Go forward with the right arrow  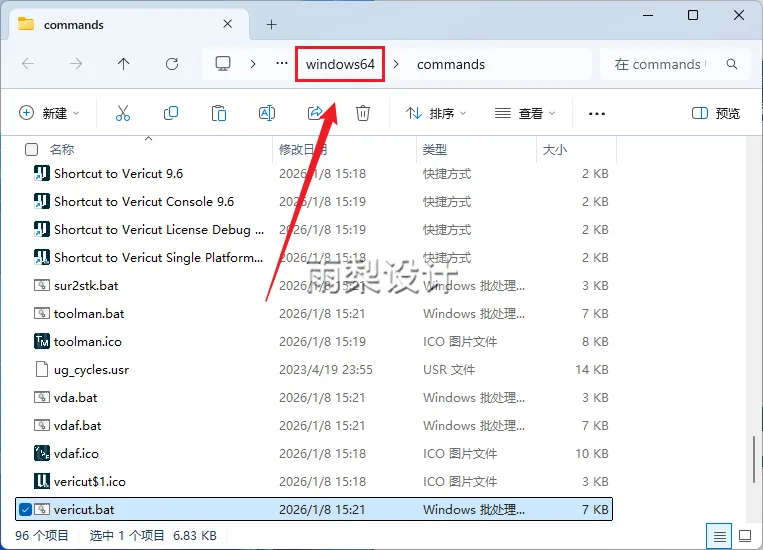point(76,64)
